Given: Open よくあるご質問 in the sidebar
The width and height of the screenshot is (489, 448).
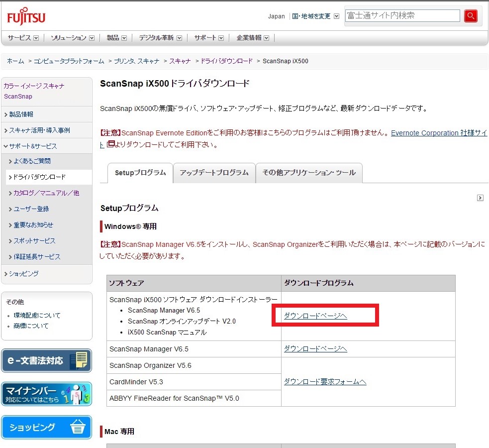Looking at the screenshot, I should (x=32, y=161).
